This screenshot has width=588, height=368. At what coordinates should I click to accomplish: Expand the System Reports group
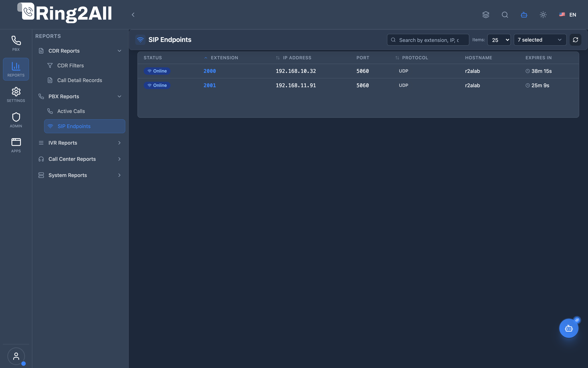tap(80, 175)
